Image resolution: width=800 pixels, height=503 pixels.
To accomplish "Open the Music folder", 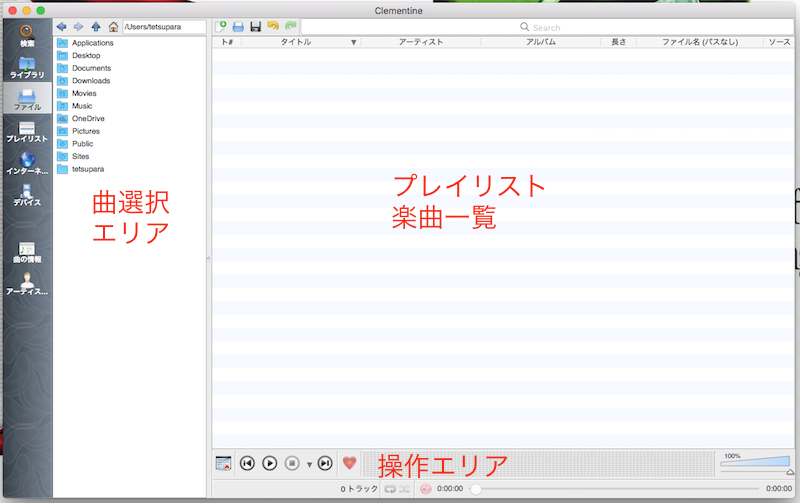I will [x=82, y=106].
